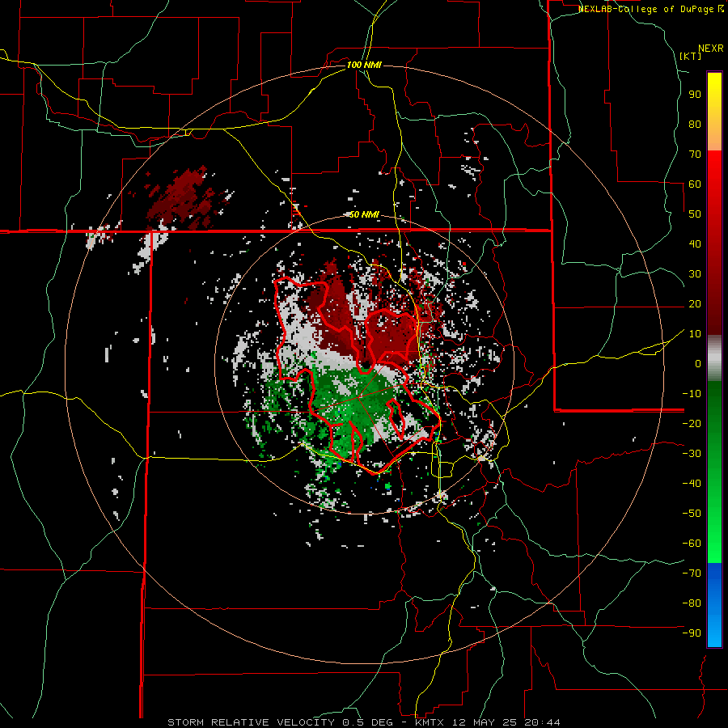The image size is (728, 728).
Task: Click the 100 NMI range ring label
Action: coord(364,65)
